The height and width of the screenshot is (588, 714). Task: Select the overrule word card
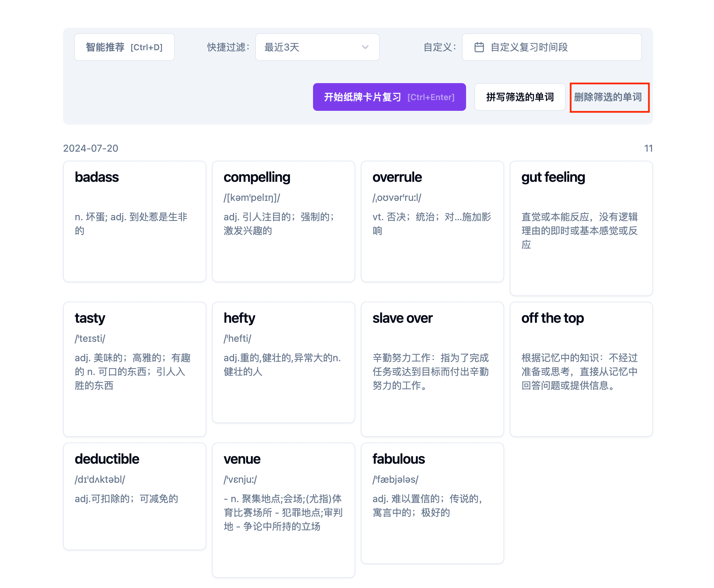tap(432, 221)
